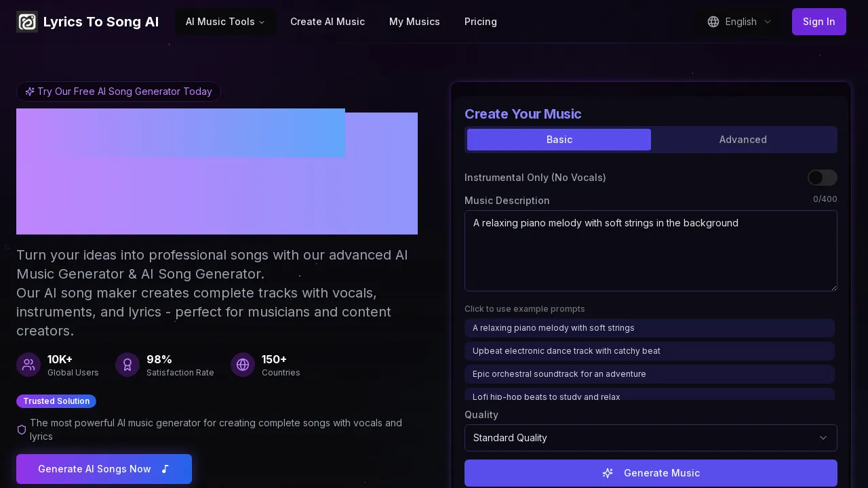Open the Standard Quality dropdown

651,438
